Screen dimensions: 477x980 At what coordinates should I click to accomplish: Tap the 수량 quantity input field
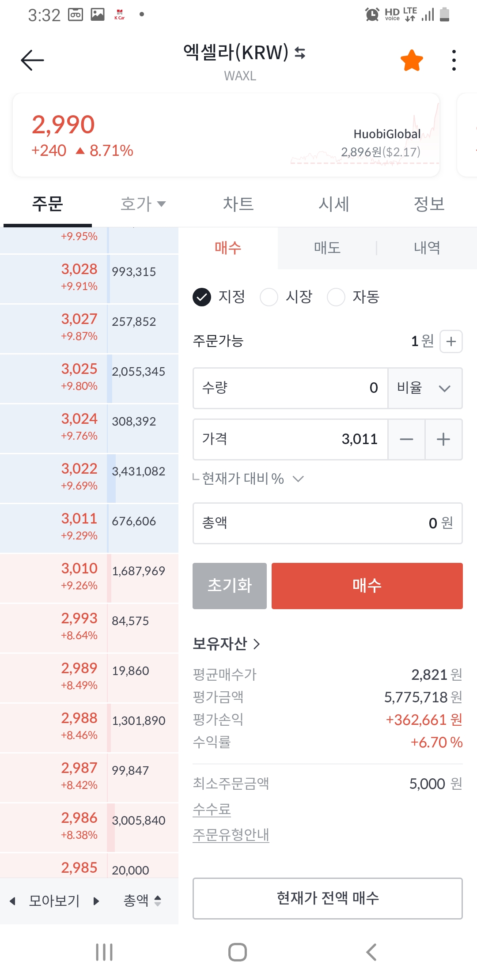coord(290,388)
